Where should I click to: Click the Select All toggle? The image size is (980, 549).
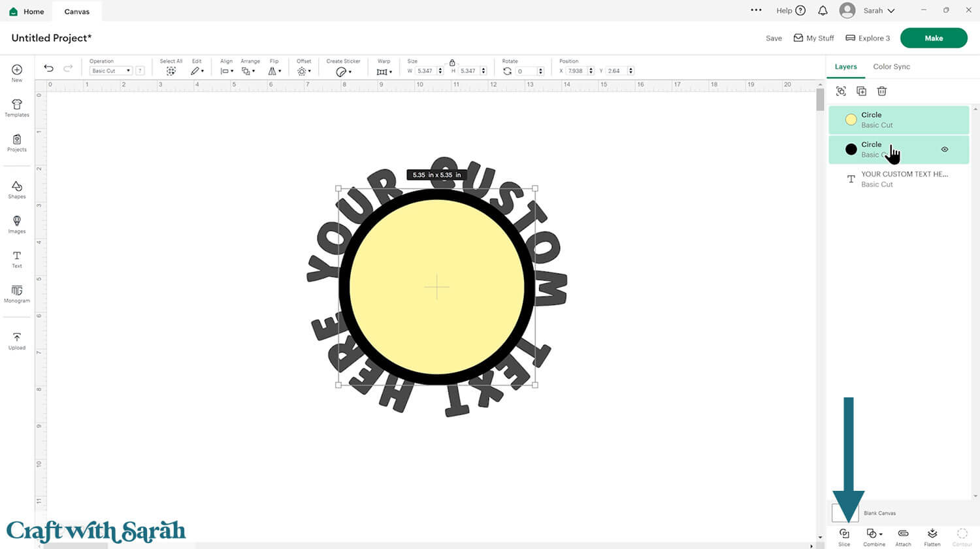[x=171, y=71]
